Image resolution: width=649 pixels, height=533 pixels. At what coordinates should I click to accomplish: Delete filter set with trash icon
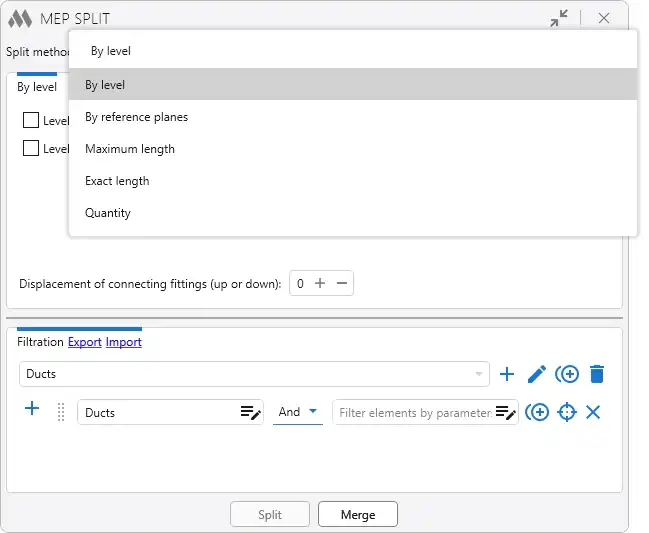click(x=597, y=374)
